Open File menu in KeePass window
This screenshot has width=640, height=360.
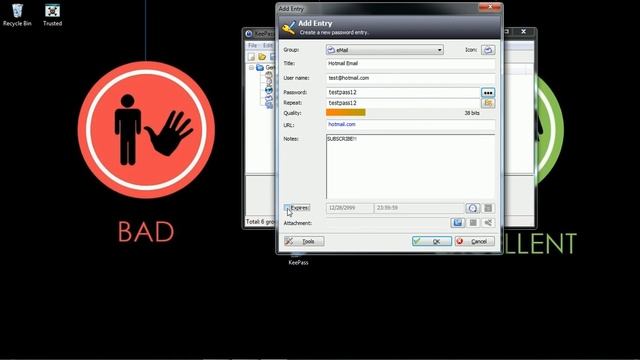253,45
